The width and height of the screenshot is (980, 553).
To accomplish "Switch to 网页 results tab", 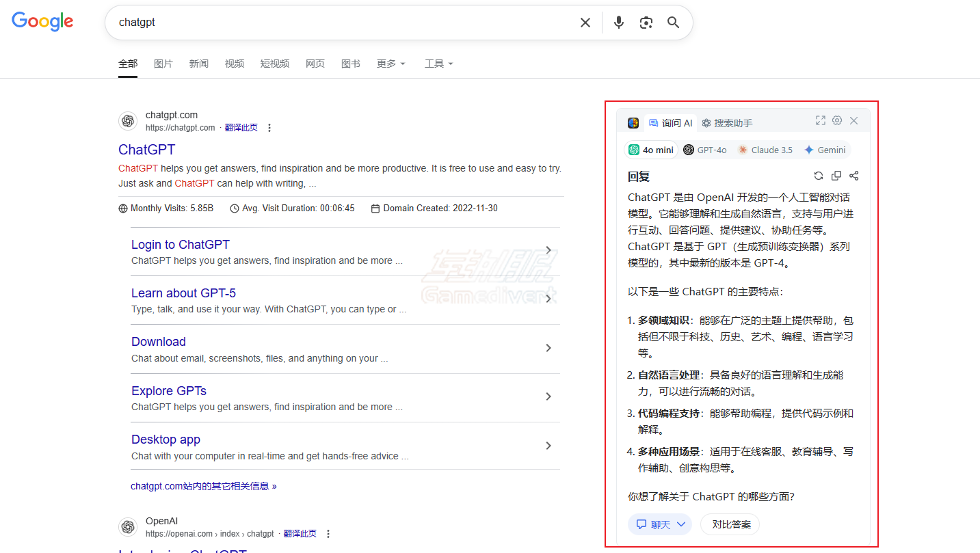I will tap(315, 64).
